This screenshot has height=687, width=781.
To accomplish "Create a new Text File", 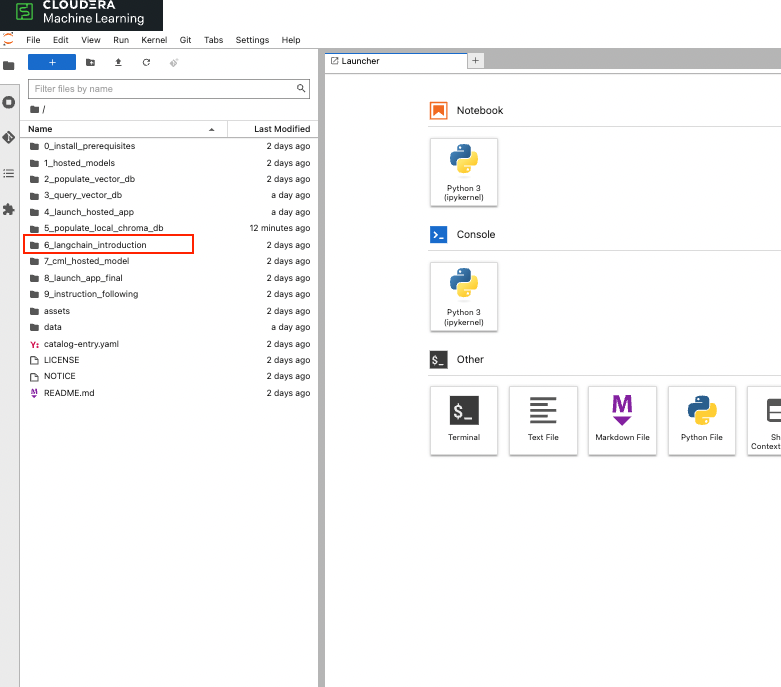I will click(543, 420).
